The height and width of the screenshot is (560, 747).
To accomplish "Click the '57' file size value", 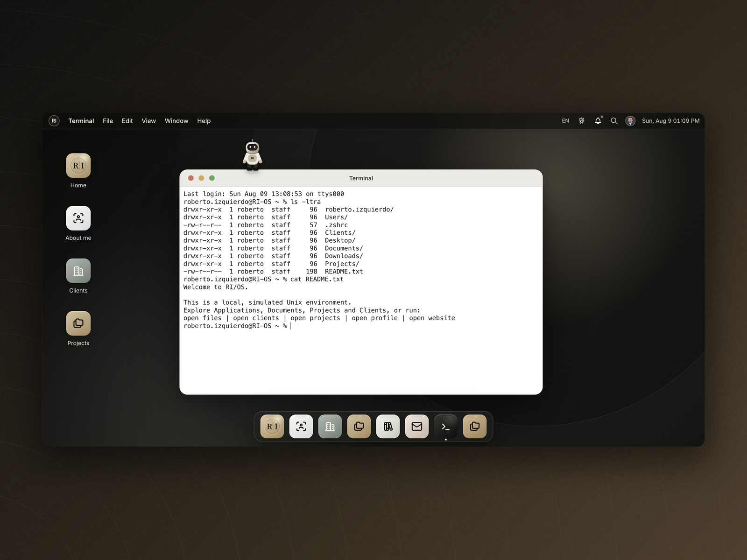I will (313, 225).
